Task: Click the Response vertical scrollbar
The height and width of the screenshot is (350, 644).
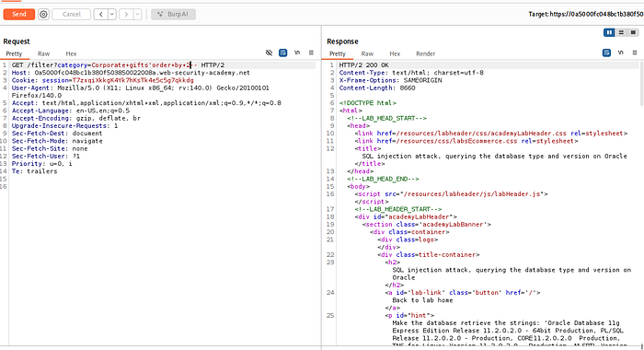Action: point(641,84)
